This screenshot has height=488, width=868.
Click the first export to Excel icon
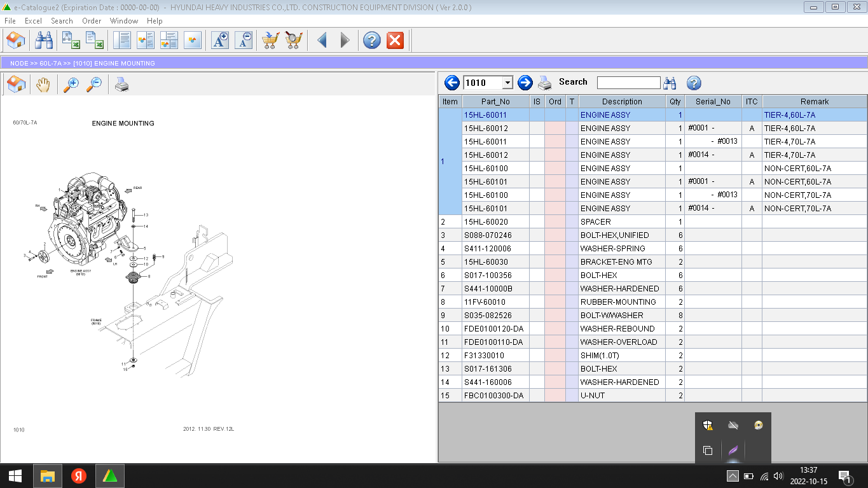pos(71,41)
